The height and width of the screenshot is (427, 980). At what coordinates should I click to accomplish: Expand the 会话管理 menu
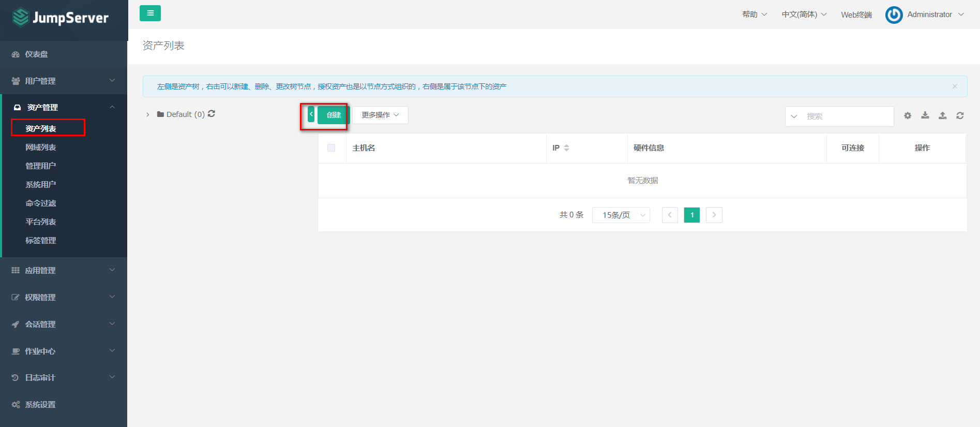[64, 324]
